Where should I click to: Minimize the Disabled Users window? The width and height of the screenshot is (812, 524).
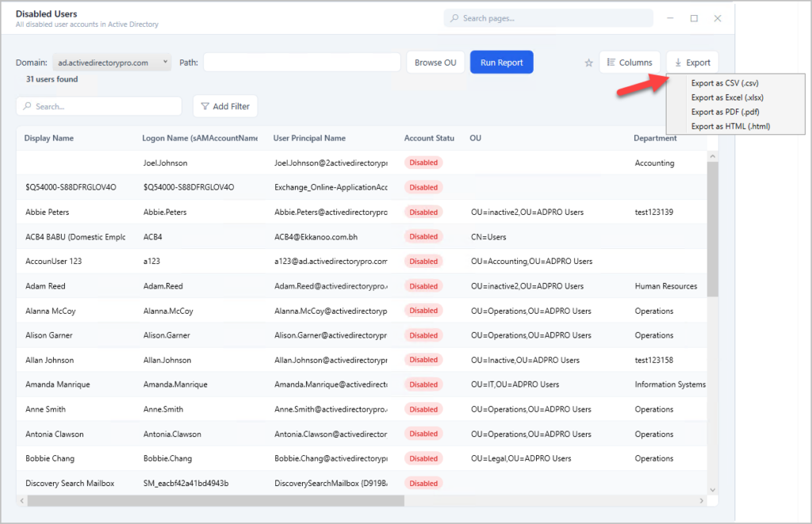click(670, 18)
